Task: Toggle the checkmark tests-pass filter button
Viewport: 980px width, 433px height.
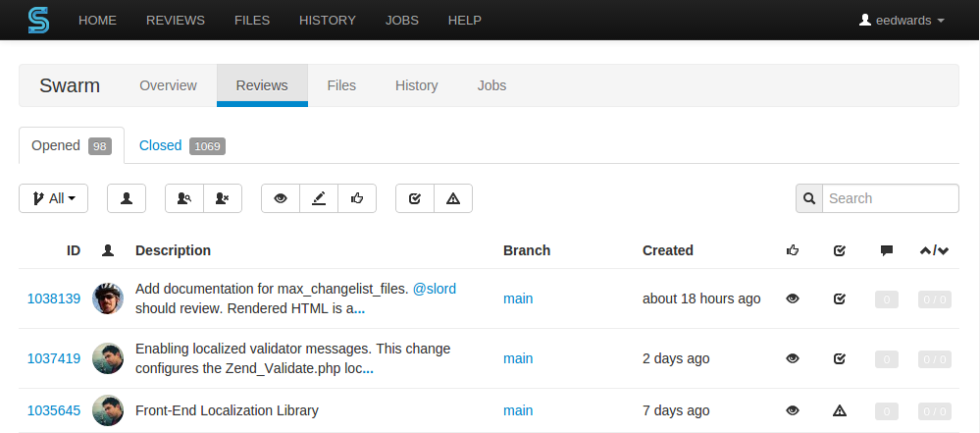Action: (x=414, y=198)
